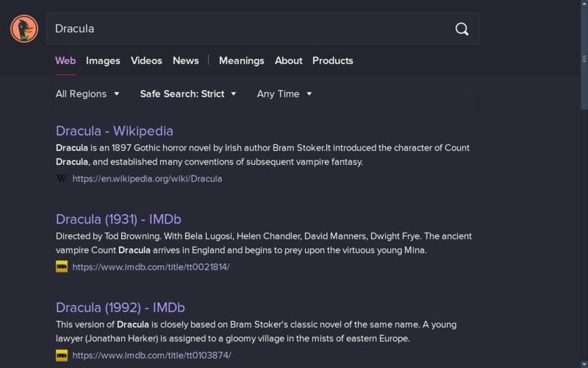Screen dimensions: 588x368
Task: Click the page scrollbar thumb grip
Action: [x=584, y=60]
